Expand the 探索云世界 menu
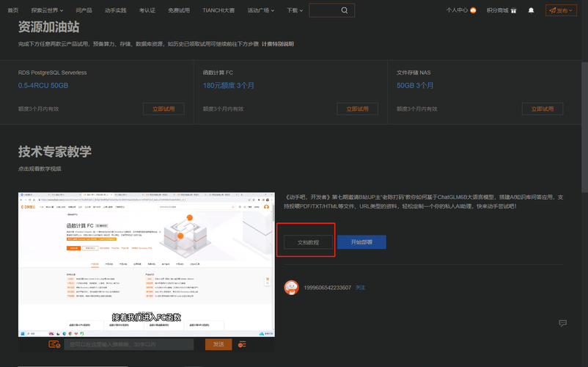The image size is (588, 367). coord(47,10)
